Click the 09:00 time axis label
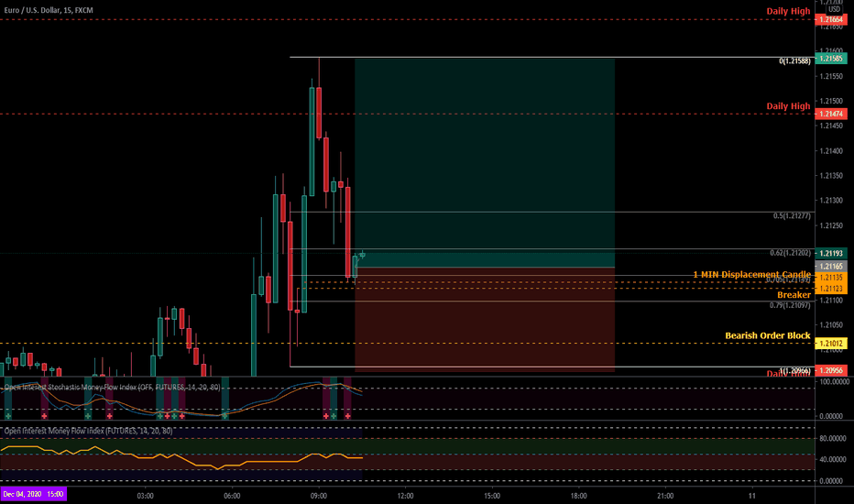 click(319, 496)
